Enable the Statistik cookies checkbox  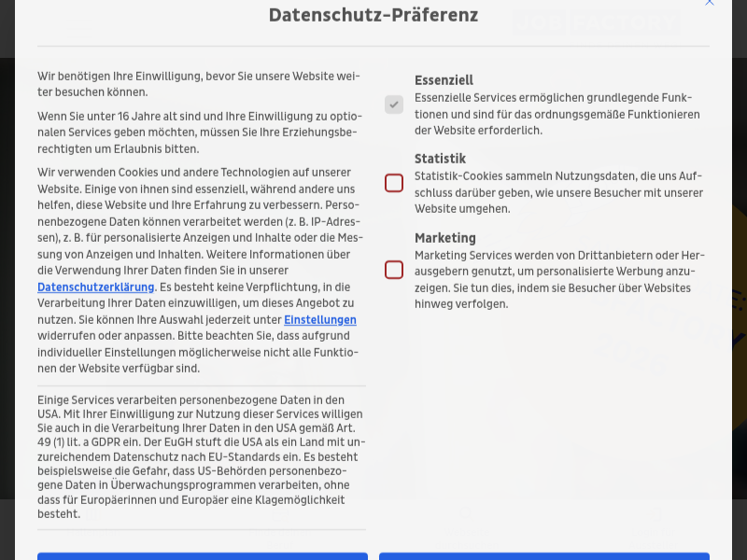tap(394, 183)
